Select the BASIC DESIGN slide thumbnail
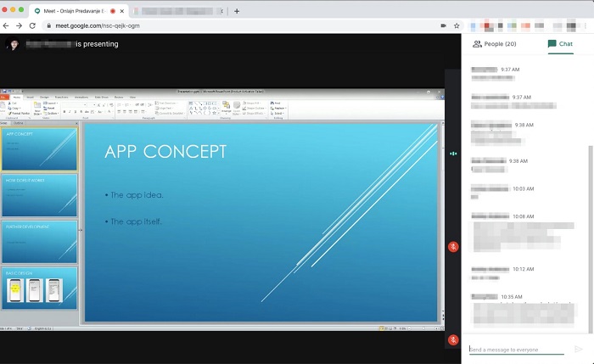The height and width of the screenshot is (364, 594). pyautogui.click(x=40, y=288)
